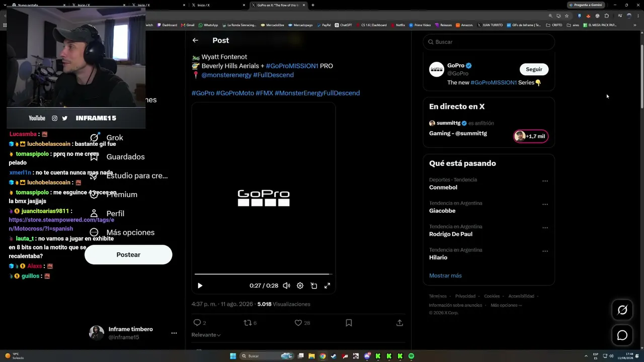The height and width of the screenshot is (362, 644).
Task: Open the Privacidad footer link
Action: tap(465, 296)
